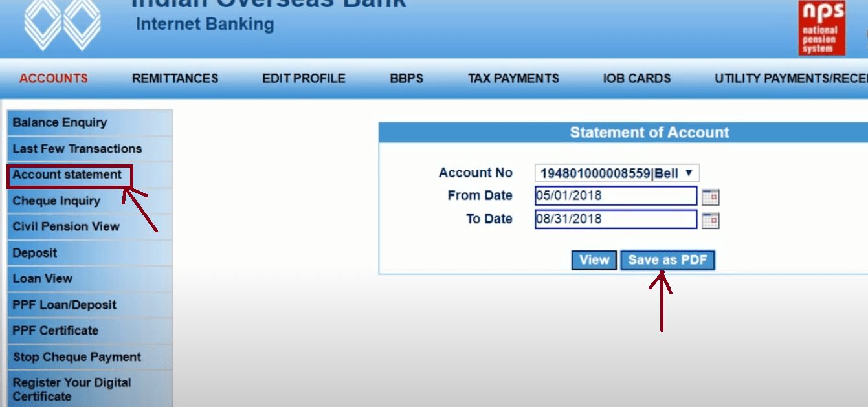The width and height of the screenshot is (868, 407).
Task: Open the To Date calendar picker
Action: [x=709, y=219]
